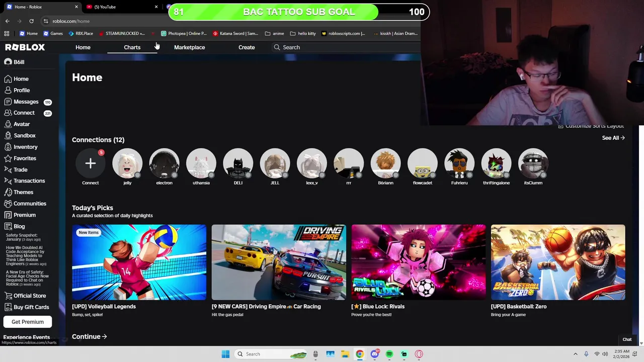Screen dimensions: 644x362
Task: Open Avatar in the left sidebar
Action: pyautogui.click(x=17, y=124)
